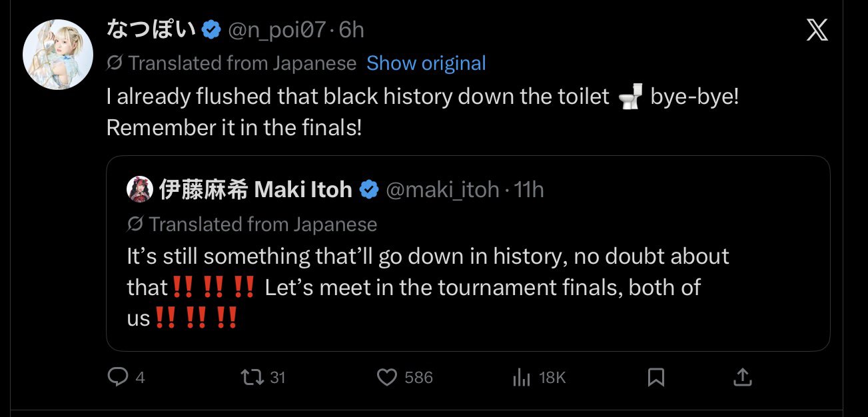Click Maki Itoh's verified badge
The width and height of the screenshot is (868, 417).
[368, 190]
